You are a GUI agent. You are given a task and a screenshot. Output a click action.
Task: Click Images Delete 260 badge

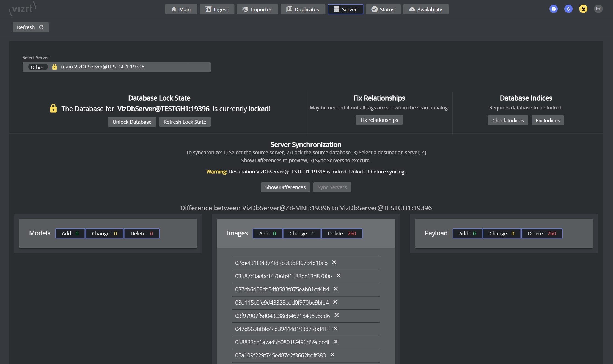tap(342, 233)
